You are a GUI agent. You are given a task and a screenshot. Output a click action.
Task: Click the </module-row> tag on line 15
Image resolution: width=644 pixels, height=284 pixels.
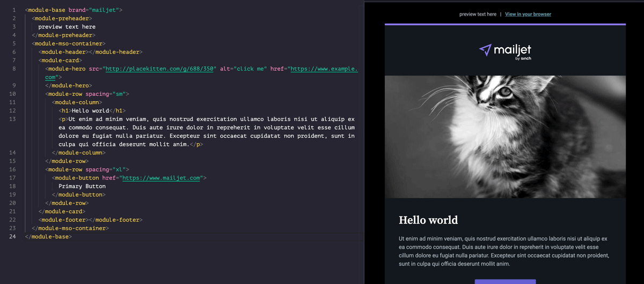pos(67,161)
